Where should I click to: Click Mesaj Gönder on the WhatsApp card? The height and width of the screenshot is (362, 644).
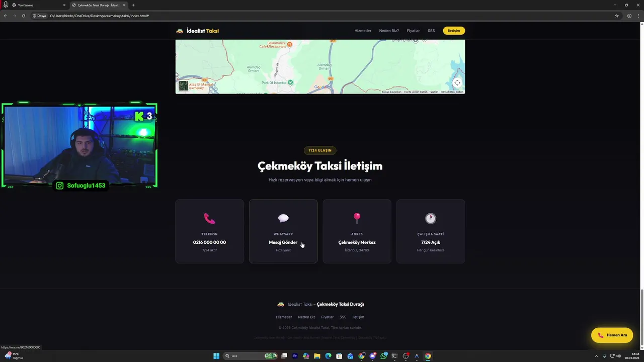point(283,242)
